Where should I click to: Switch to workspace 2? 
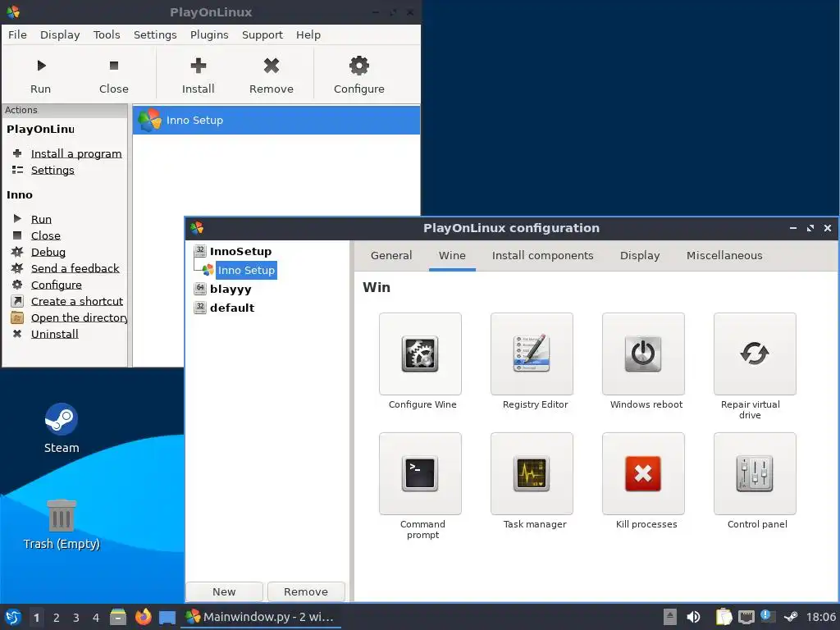(x=57, y=618)
